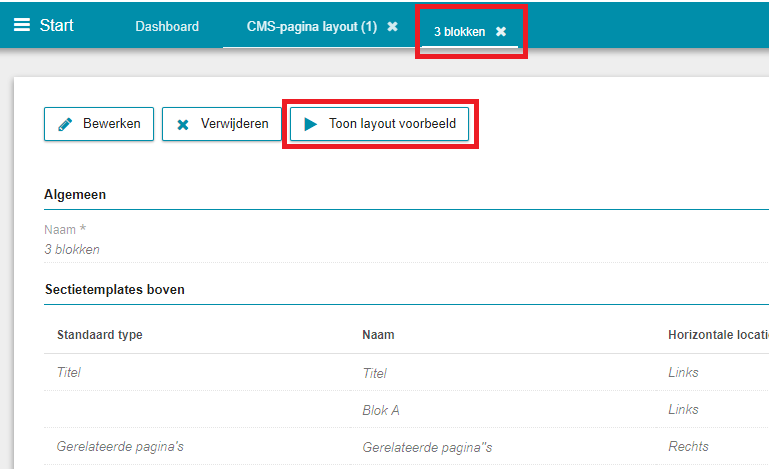The image size is (769, 469).
Task: Select the Titel row in table
Action: pyautogui.click(x=374, y=373)
